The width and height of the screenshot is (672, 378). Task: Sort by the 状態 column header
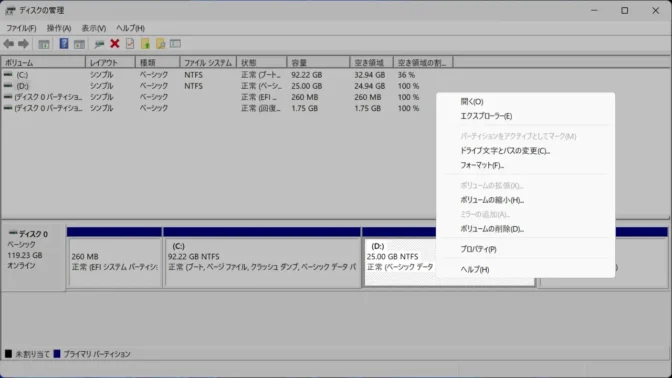262,63
